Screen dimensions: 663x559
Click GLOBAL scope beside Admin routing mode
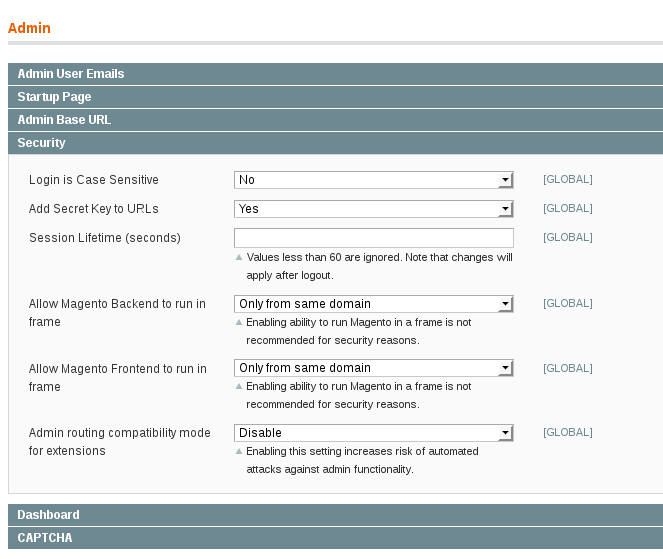pyautogui.click(x=568, y=432)
